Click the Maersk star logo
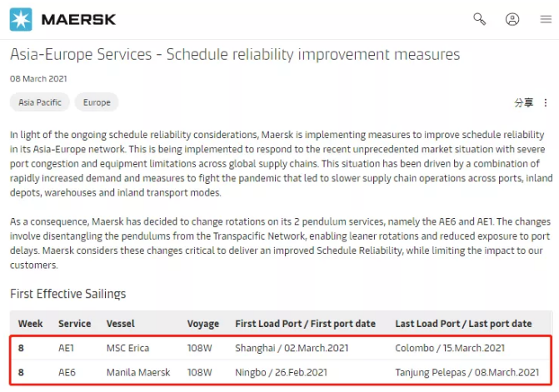559x392 pixels. click(21, 18)
